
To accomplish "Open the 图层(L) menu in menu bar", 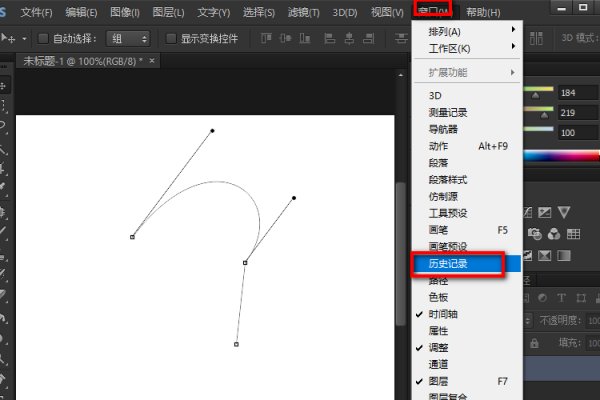I will [168, 13].
